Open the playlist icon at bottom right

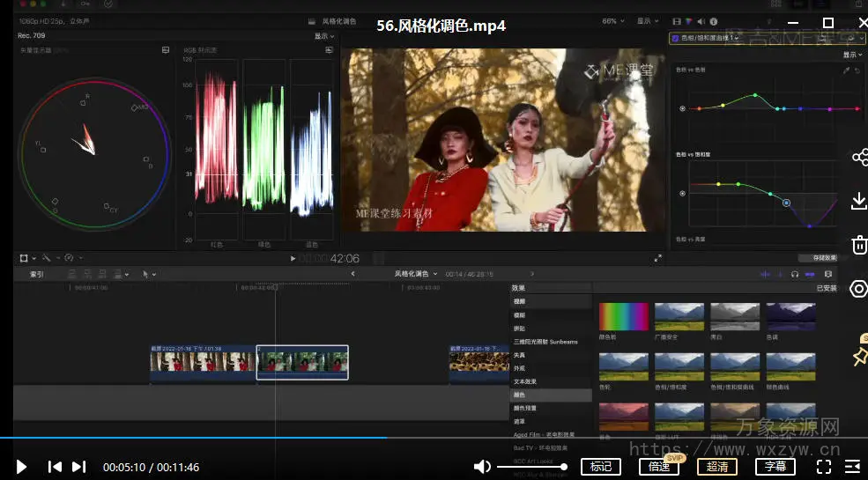[852, 467]
